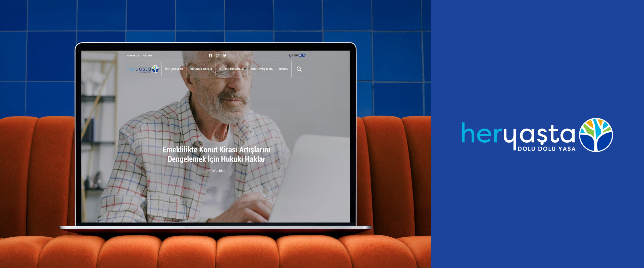Image resolution: width=644 pixels, height=268 pixels.
Task: Select BÜTÜNSEL SAĞLIK in navigation
Action: pos(200,69)
